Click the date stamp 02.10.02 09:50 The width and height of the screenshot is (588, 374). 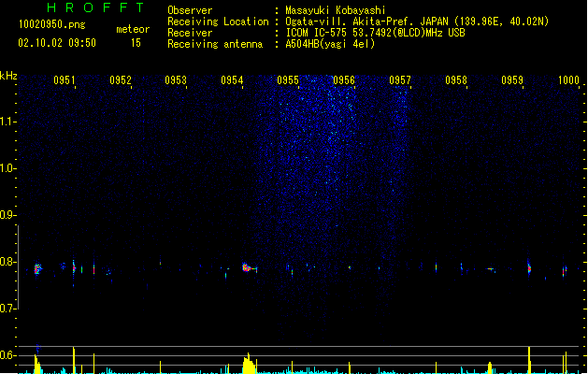pos(57,43)
